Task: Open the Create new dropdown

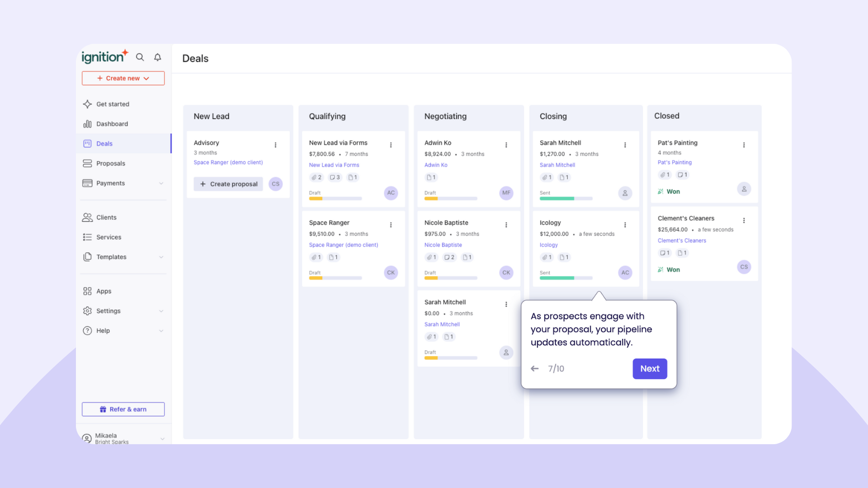Action: coord(123,78)
